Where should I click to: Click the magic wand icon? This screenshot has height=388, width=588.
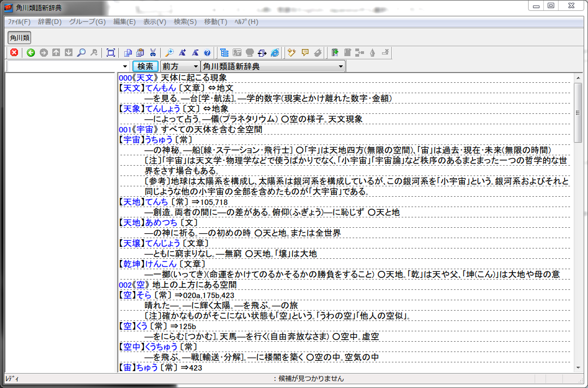(292, 52)
